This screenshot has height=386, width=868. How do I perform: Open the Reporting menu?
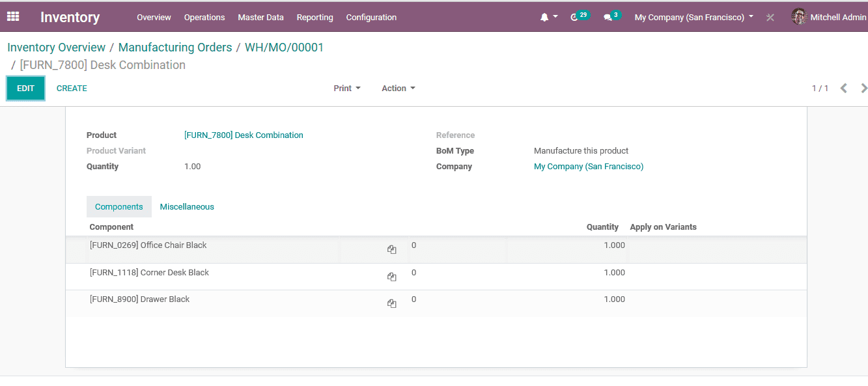click(x=315, y=18)
